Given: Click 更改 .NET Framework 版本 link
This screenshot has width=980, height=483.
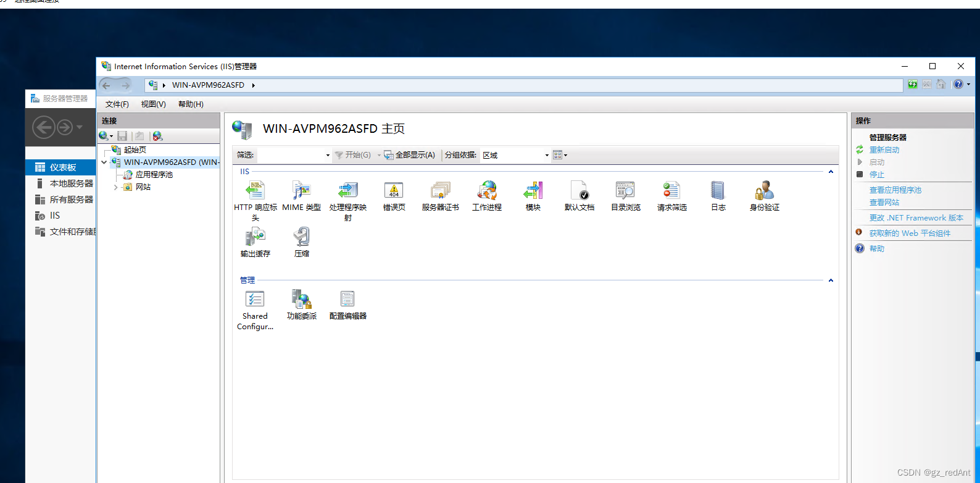Looking at the screenshot, I should [916, 218].
